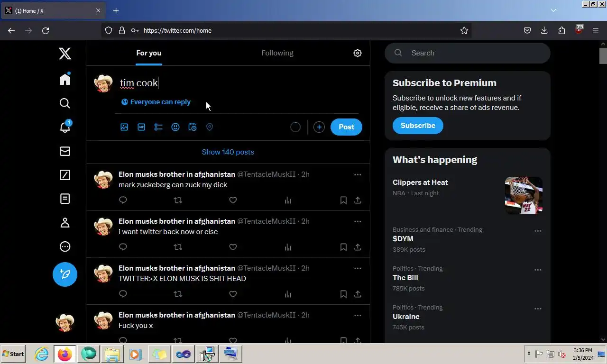This screenshot has width=607, height=364.
Task: Open Notifications bell icon
Action: pos(65,127)
